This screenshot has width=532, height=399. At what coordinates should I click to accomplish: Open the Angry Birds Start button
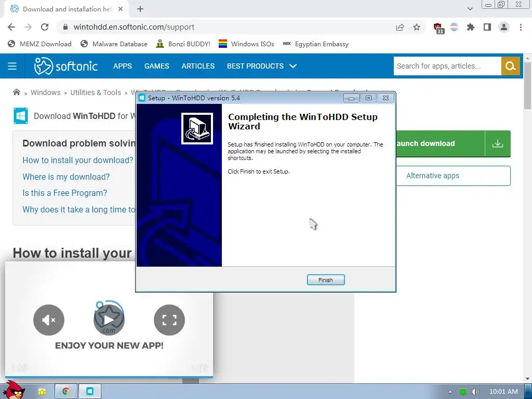pos(14,390)
